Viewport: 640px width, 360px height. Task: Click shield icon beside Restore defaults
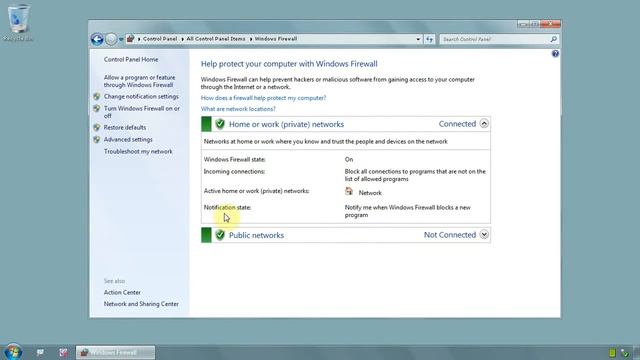click(x=97, y=127)
